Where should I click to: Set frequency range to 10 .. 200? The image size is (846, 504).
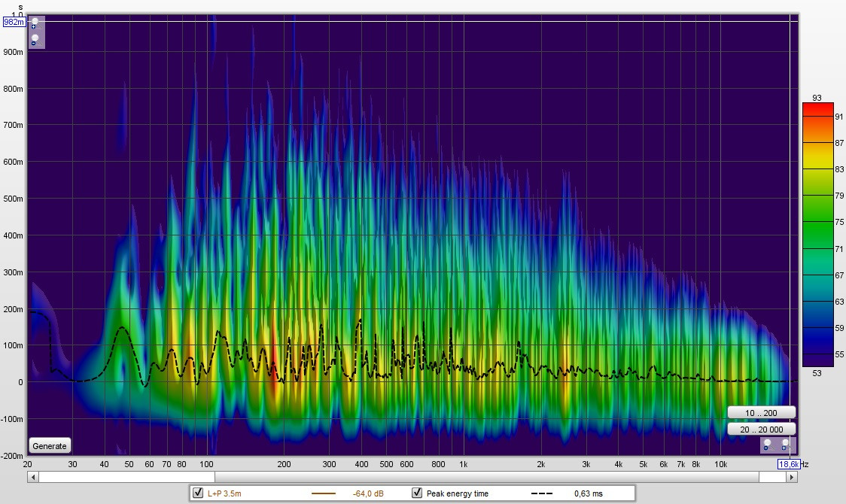tap(760, 412)
